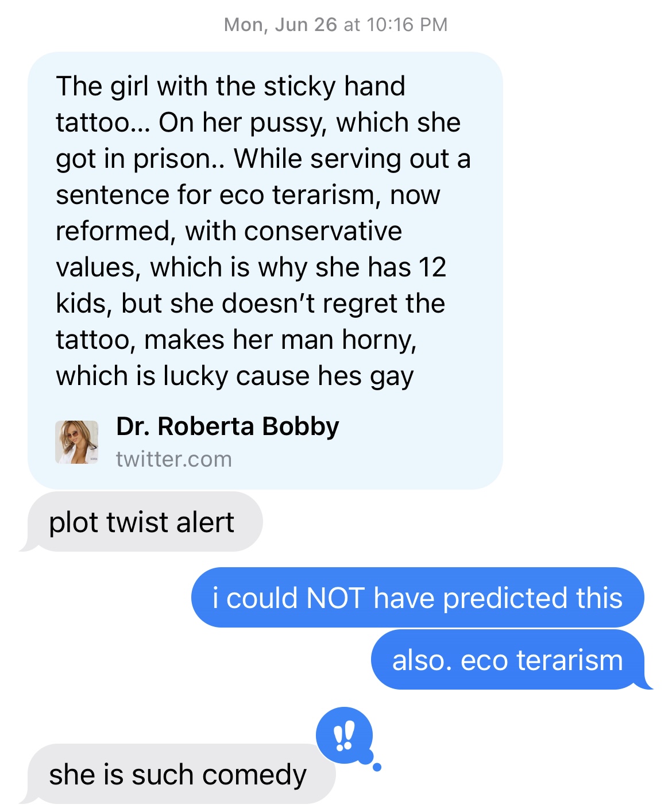
Task: Tap the Dr. Roberta Bobby link title
Action: pyautogui.click(x=227, y=426)
